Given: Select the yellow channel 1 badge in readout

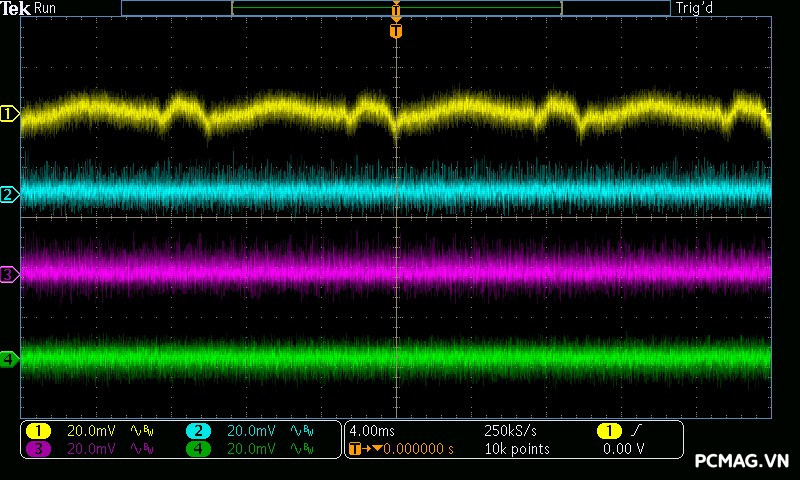Looking at the screenshot, I should coord(38,431).
